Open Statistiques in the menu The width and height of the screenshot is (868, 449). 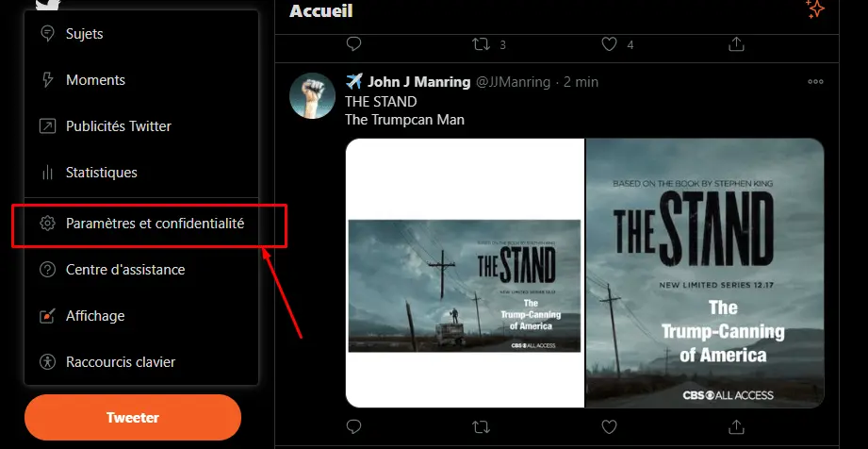(x=141, y=173)
